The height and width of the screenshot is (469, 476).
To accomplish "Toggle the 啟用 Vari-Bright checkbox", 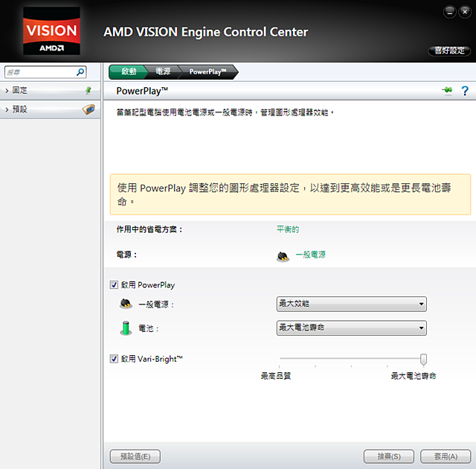I will 114,359.
